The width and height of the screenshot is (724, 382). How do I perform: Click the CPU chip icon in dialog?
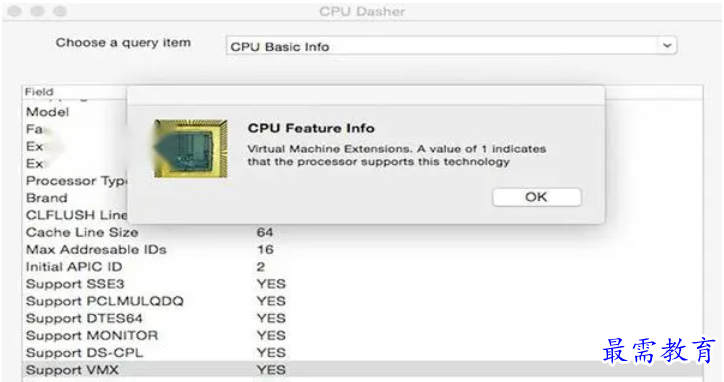point(191,148)
